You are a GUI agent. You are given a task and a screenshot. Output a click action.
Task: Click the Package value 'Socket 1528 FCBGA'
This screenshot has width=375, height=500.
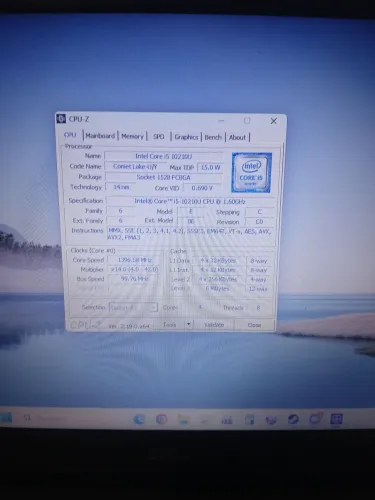(164, 177)
